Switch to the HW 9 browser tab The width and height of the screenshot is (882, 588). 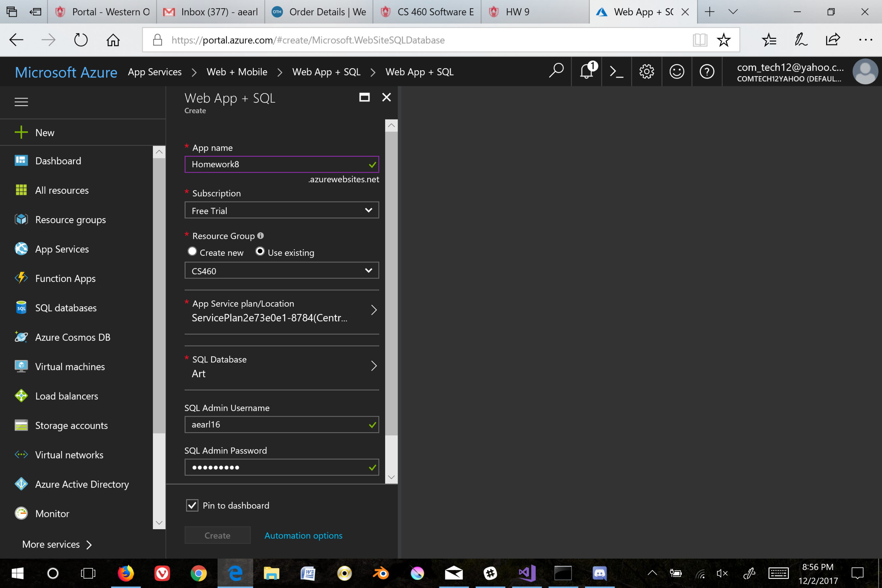517,12
